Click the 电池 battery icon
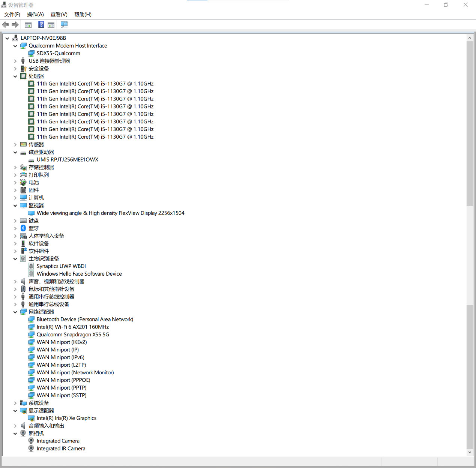 (x=23, y=183)
